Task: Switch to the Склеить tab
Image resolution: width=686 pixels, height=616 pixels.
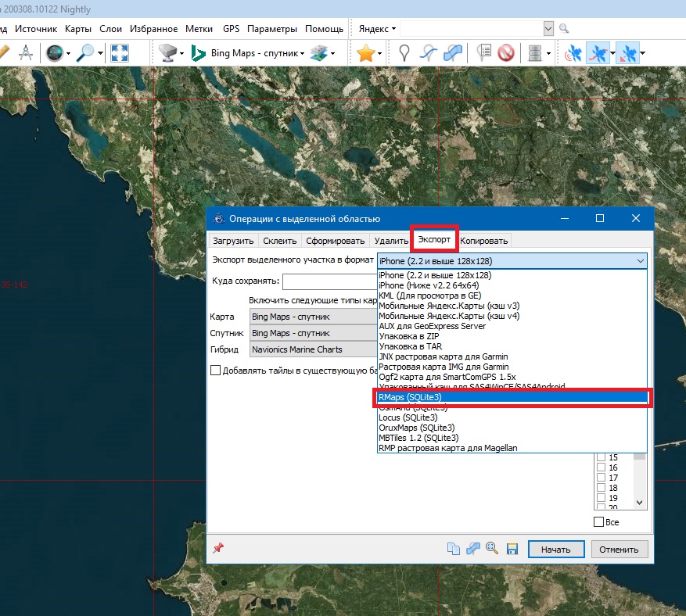Action: (x=279, y=241)
